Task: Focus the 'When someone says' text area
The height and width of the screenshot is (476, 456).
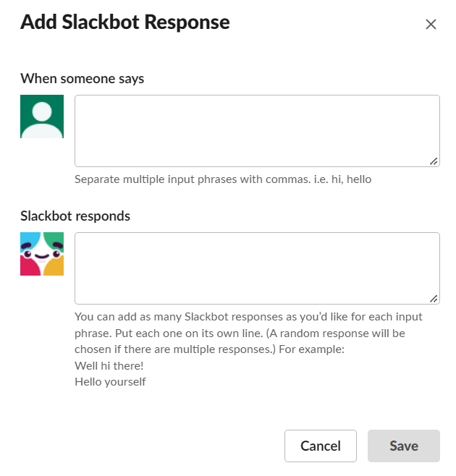Action: tap(257, 131)
